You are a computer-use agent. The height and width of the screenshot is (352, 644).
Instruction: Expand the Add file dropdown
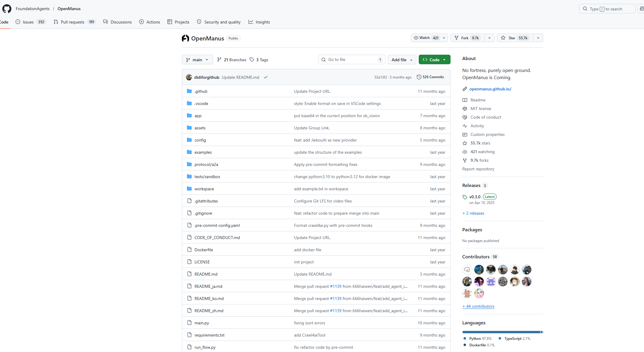pos(402,59)
